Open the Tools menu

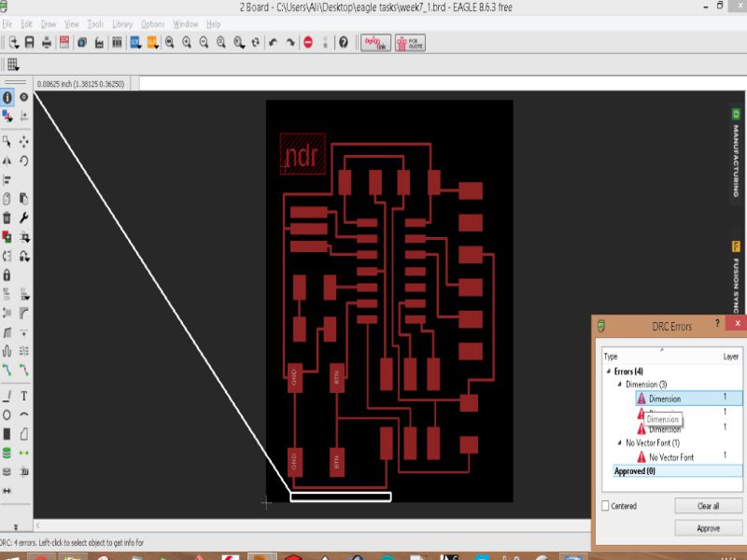tap(95, 23)
